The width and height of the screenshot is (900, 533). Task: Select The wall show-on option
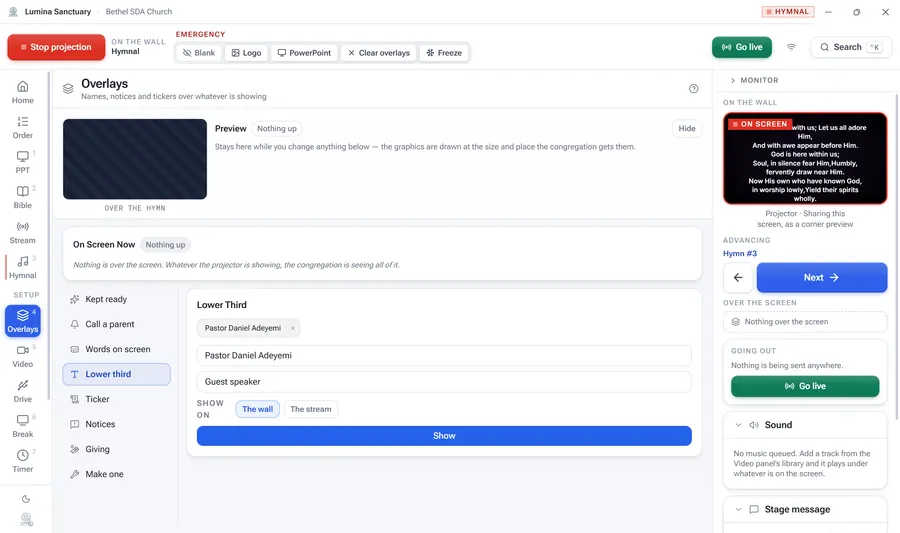pos(257,409)
